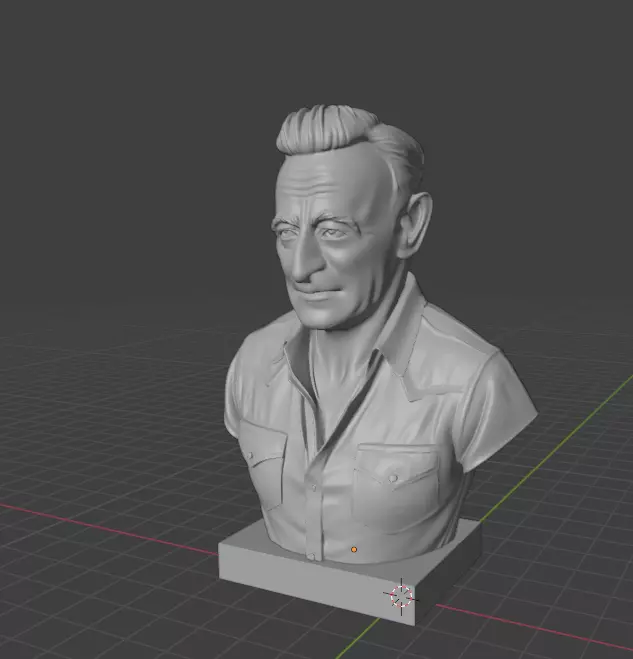Viewport: 633px width, 659px height.
Task: Click the 3D cursor crosshair on the pedestal
Action: click(x=401, y=596)
